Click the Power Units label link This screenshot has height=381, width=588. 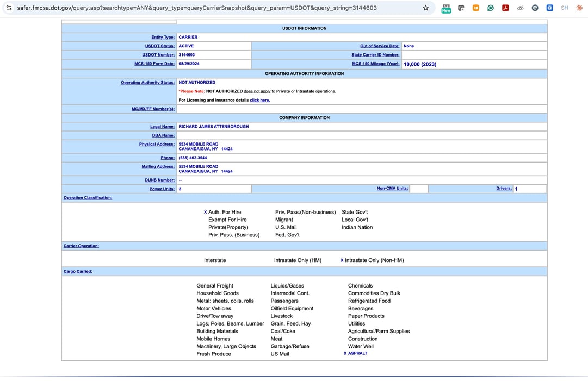(162, 189)
